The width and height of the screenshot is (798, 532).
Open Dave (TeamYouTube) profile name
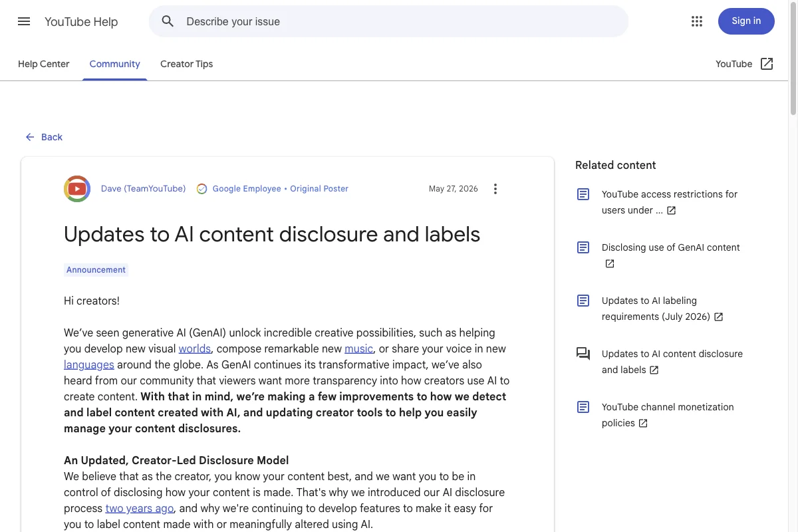pyautogui.click(x=144, y=189)
